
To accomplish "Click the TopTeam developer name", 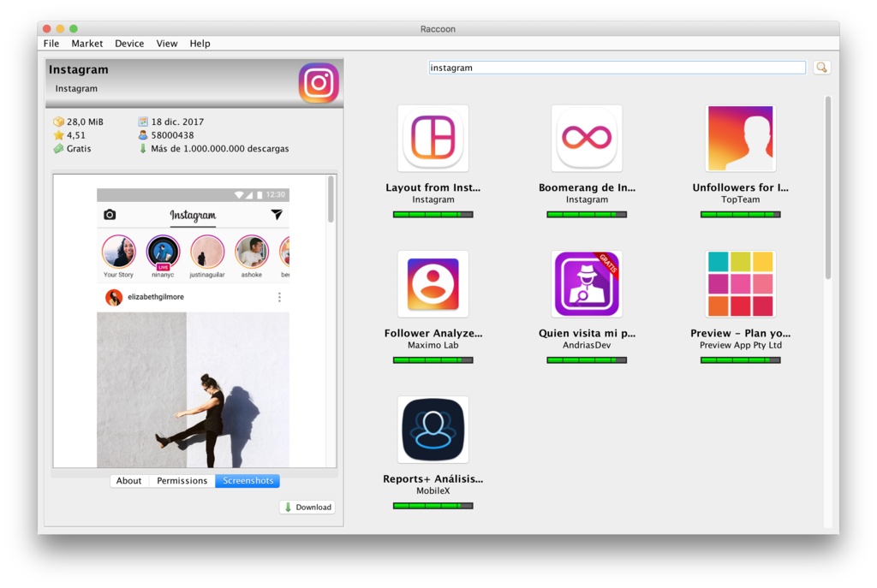I will click(x=741, y=199).
